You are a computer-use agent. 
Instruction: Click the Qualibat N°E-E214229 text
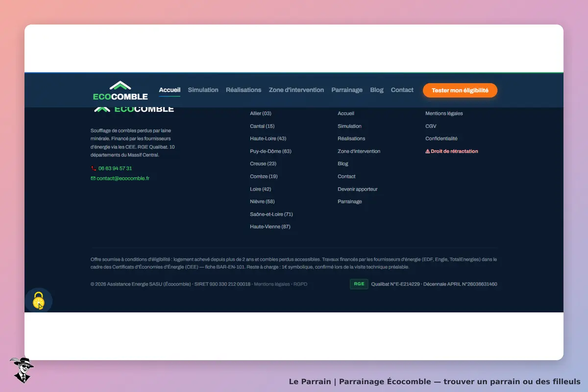click(395, 284)
